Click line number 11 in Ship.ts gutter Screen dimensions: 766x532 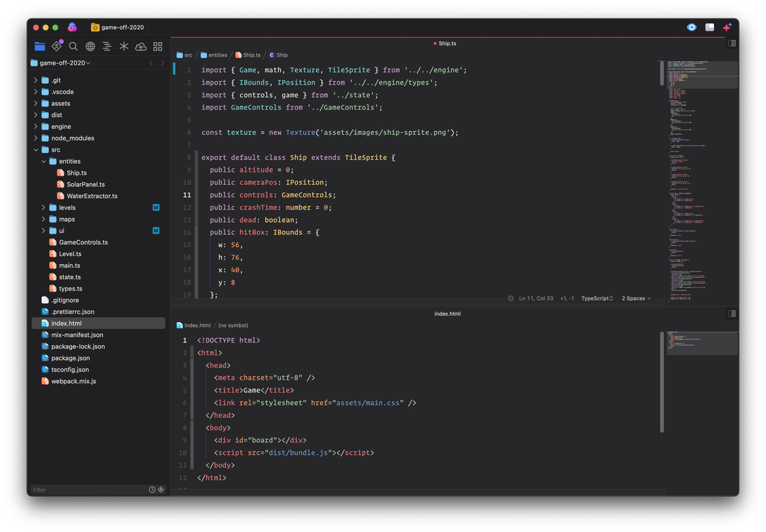[187, 195]
